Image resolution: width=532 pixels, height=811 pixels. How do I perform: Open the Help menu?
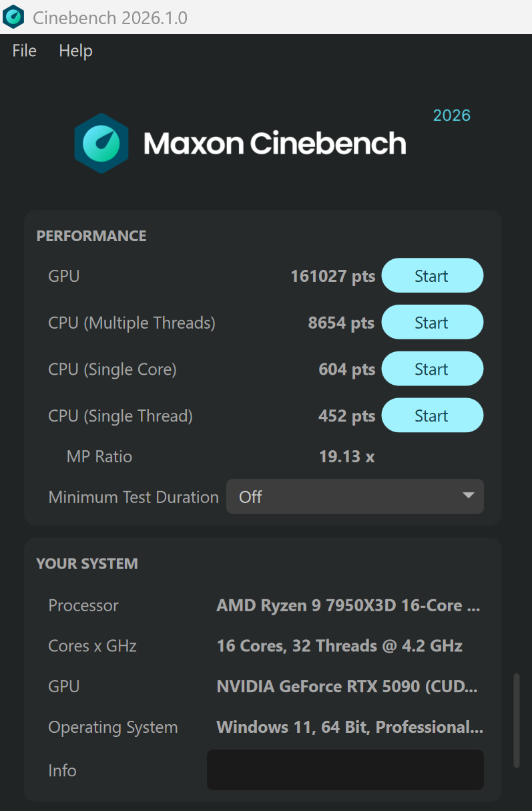[75, 50]
